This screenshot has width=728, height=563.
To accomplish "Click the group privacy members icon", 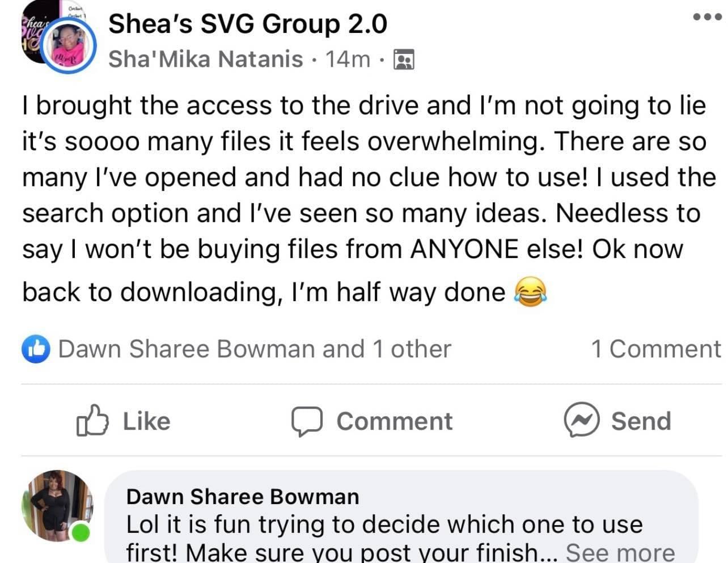I will (x=404, y=60).
